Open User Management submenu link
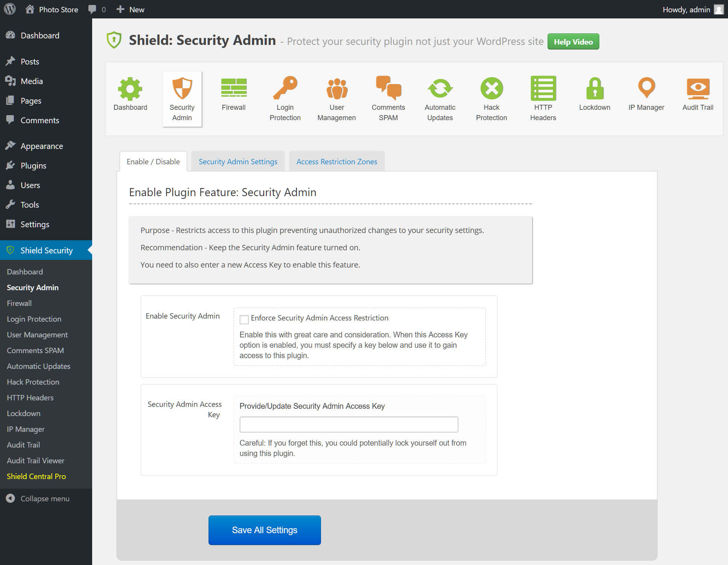This screenshot has height=565, width=728. click(x=37, y=335)
